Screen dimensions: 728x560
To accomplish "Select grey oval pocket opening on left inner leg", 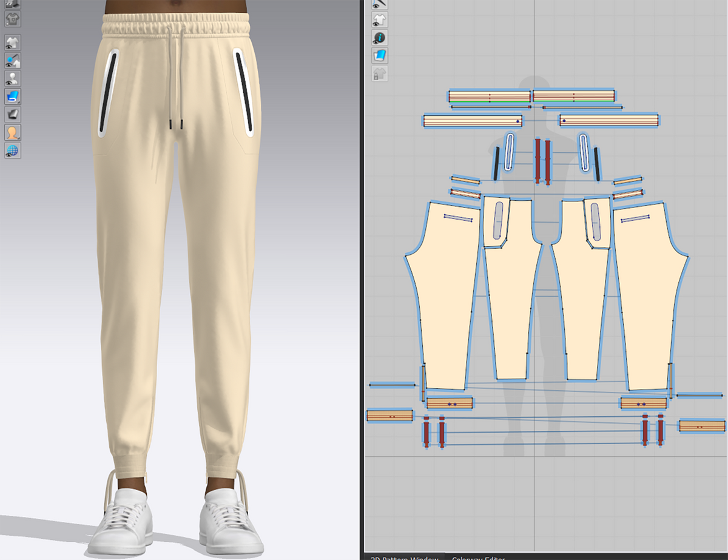I will [x=498, y=220].
